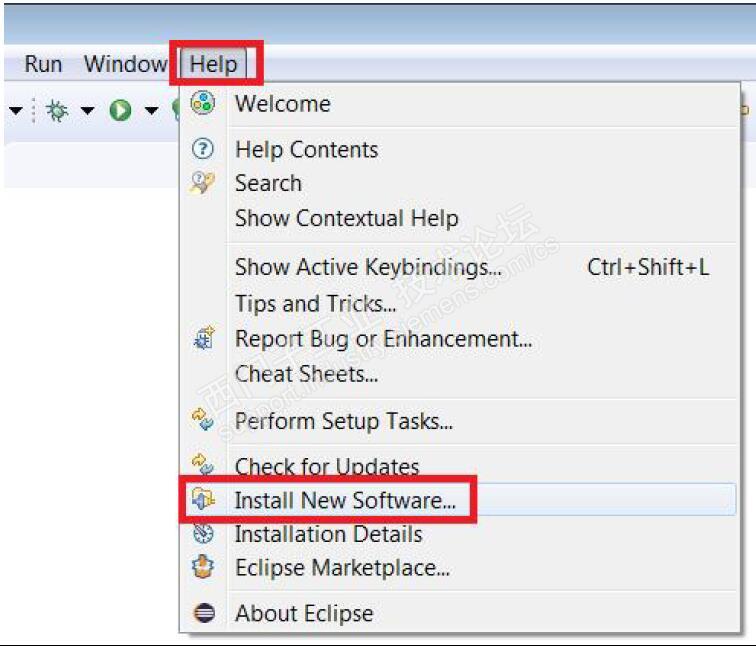Screen dimensions: 756x646
Task: Click the About Eclipse logo icon
Action: coord(204,613)
